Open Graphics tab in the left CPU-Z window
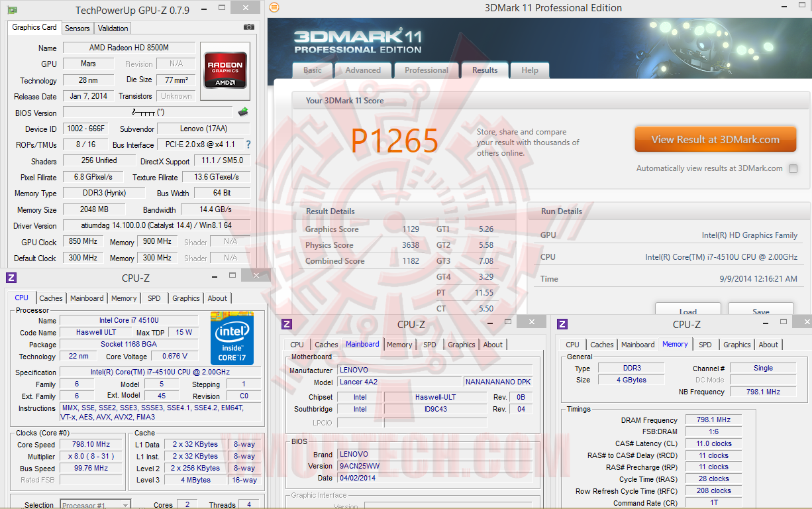Screen dimensions: 812x509 coord(186,298)
